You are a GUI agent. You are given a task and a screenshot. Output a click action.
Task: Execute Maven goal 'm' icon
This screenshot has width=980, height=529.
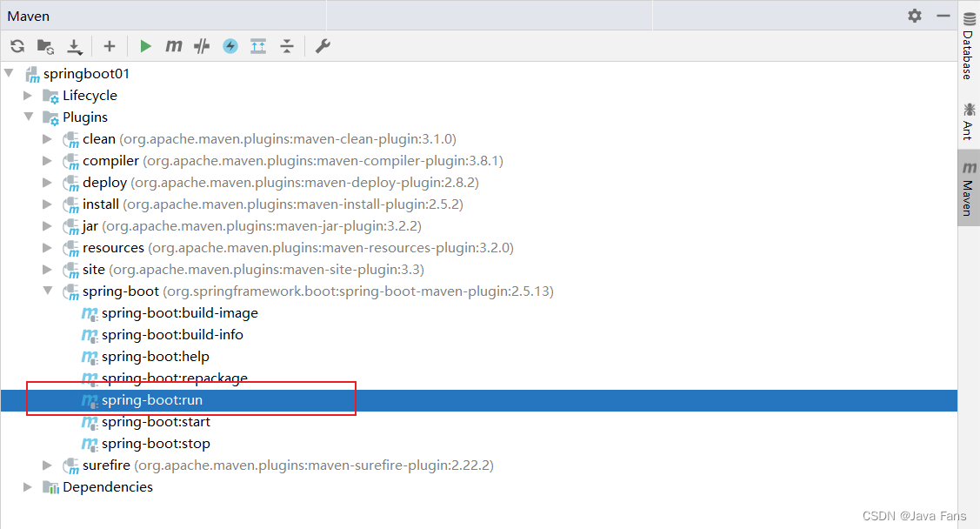[x=173, y=45]
